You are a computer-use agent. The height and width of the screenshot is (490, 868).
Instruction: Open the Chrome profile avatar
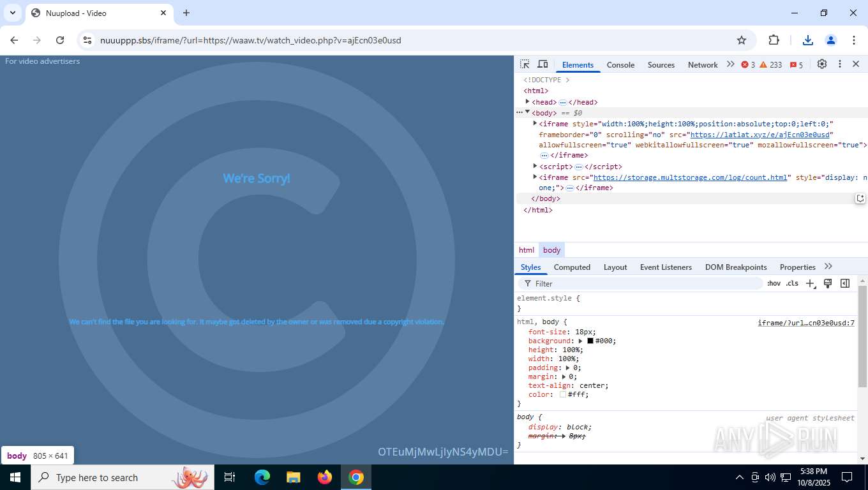[x=831, y=40]
